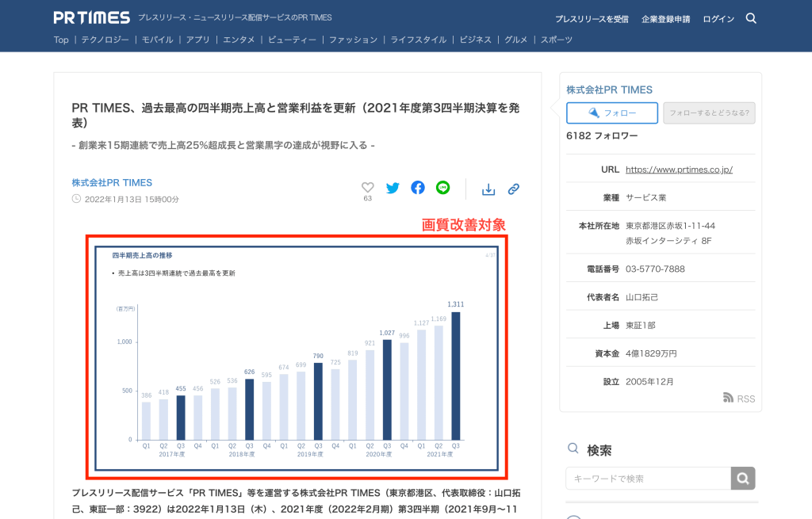Click the ログイン link
The image size is (812, 519).
coord(718,19)
